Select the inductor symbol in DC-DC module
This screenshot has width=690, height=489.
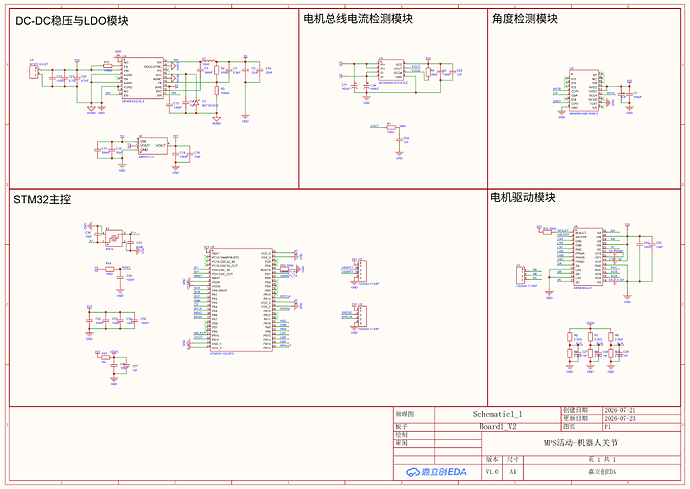point(210,61)
